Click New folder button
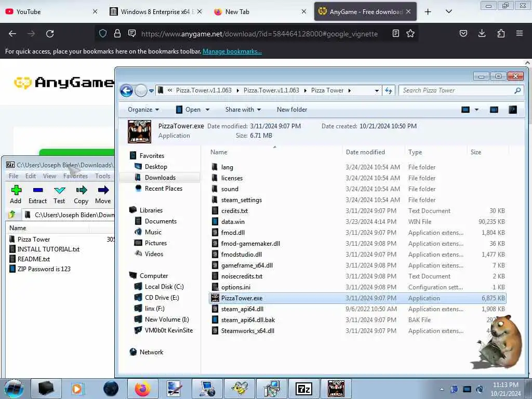The height and width of the screenshot is (399, 532). pyautogui.click(x=292, y=110)
